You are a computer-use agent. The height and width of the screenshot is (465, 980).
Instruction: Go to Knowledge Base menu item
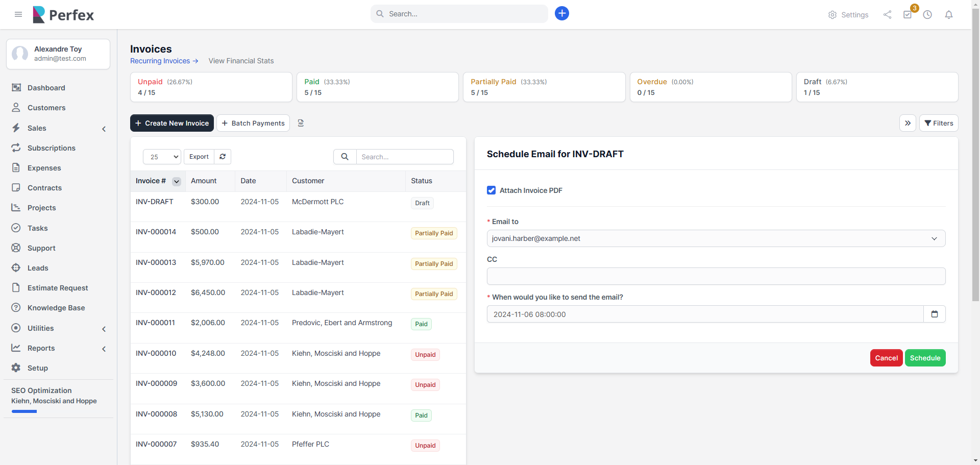(56, 308)
